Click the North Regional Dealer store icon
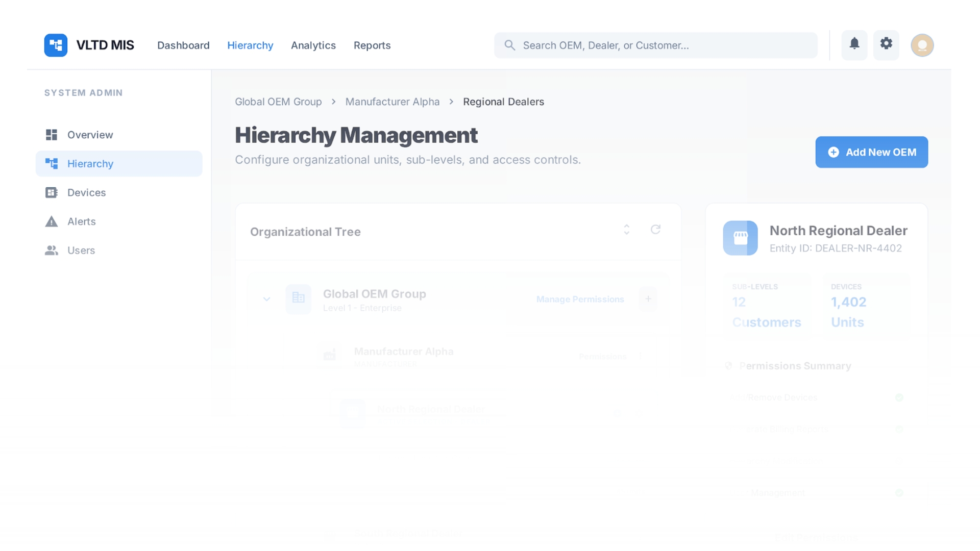Screen dimensions: 980x551 [740, 238]
